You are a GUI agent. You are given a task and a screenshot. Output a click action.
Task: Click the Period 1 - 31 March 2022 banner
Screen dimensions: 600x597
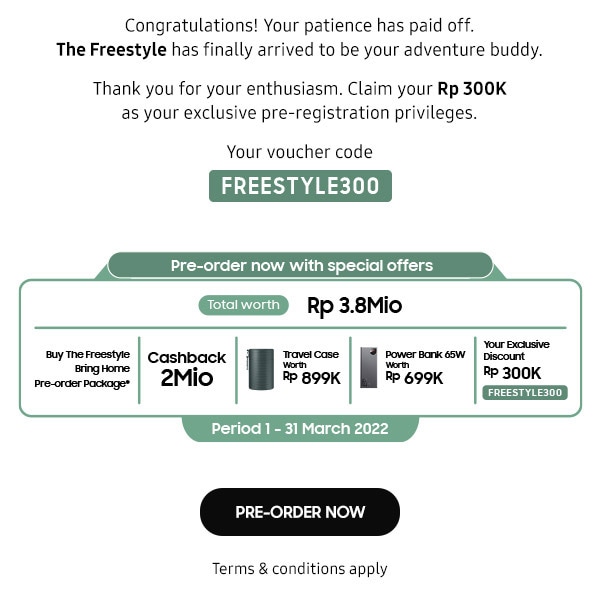point(300,429)
